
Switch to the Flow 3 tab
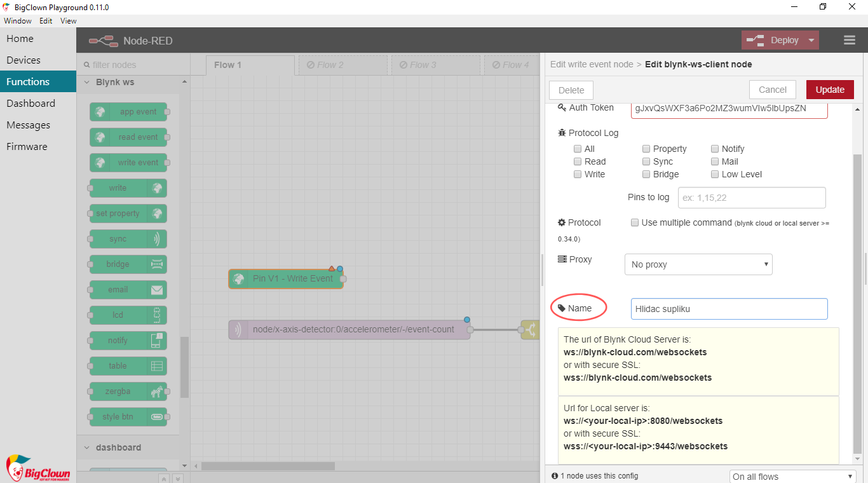pyautogui.click(x=436, y=65)
